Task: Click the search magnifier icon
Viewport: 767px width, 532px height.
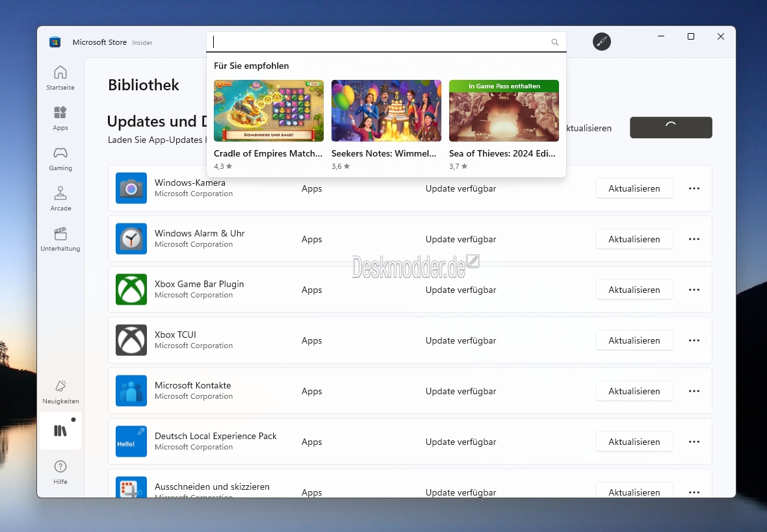Action: tap(554, 42)
